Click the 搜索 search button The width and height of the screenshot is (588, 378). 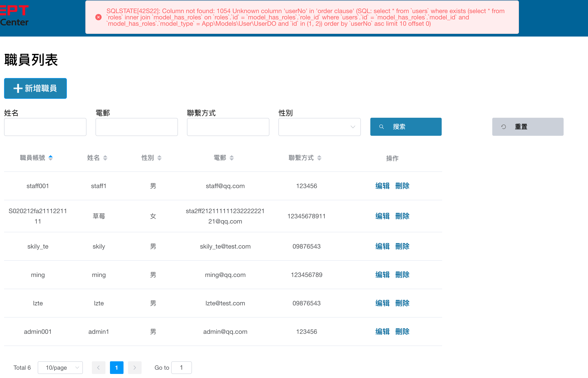pyautogui.click(x=406, y=127)
